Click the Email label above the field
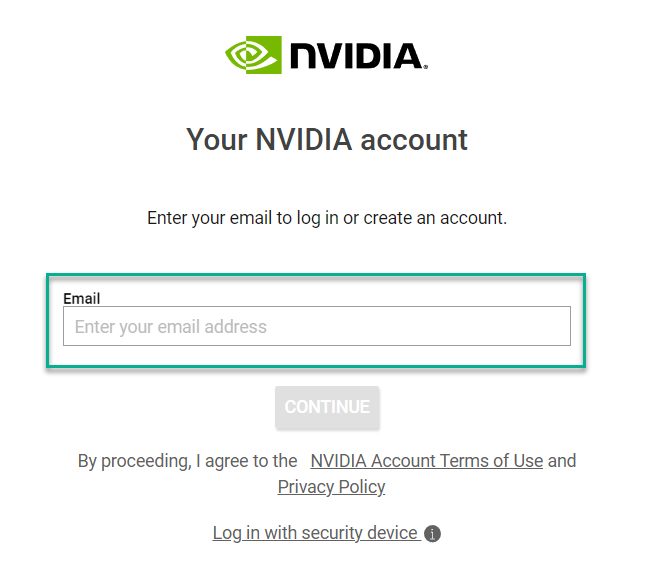668x581 pixels. tap(82, 298)
